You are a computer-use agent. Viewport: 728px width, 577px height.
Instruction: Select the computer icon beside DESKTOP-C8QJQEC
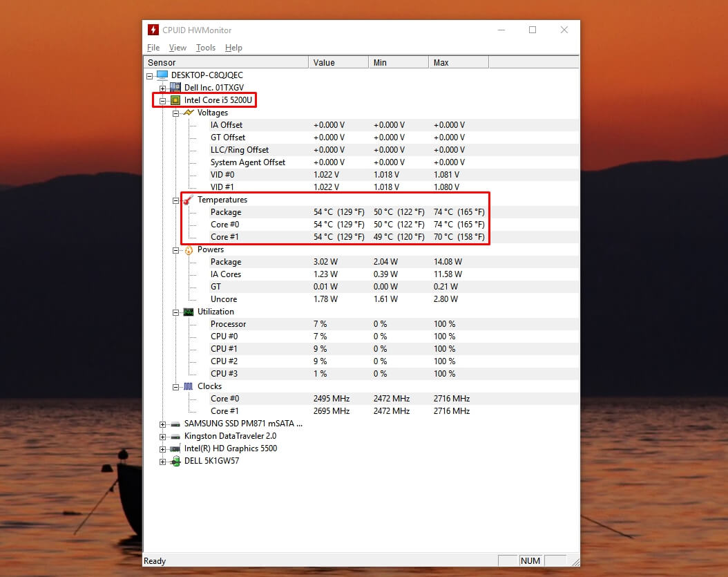click(x=162, y=75)
